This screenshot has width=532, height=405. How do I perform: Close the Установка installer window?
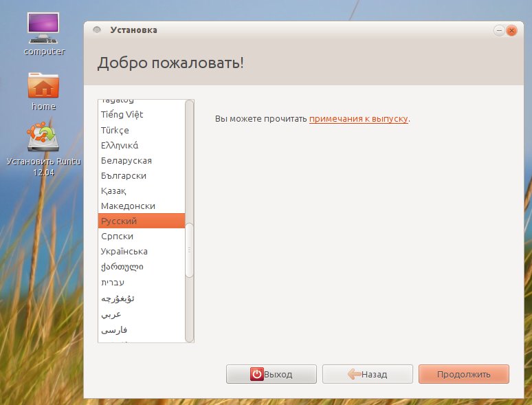point(511,30)
